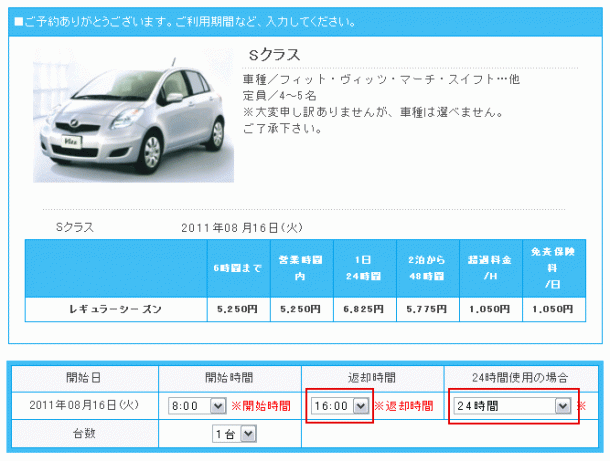The height and width of the screenshot is (461, 610).
Task: Click the ご了承下さい。 text line
Action: point(282,128)
